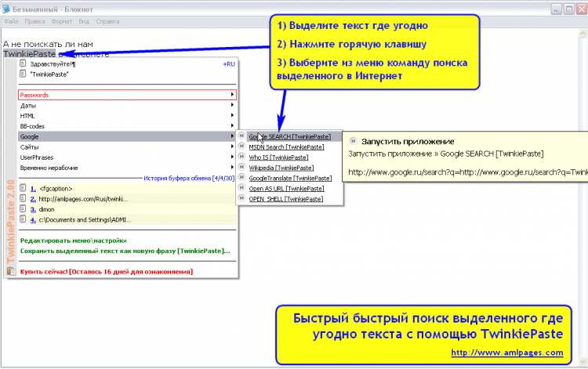Click История буфера обмена [4/4/30] header
This screenshot has width=588, height=369.
click(189, 179)
